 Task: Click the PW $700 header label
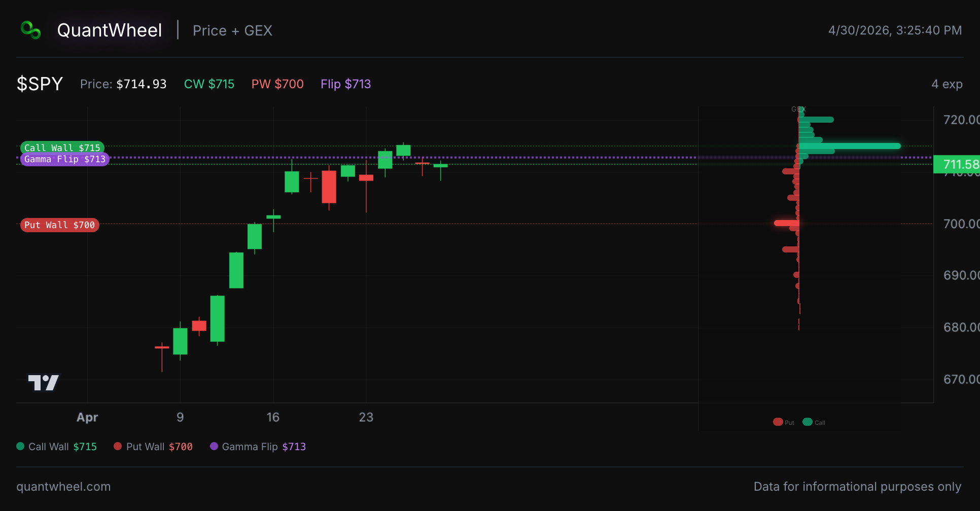277,84
